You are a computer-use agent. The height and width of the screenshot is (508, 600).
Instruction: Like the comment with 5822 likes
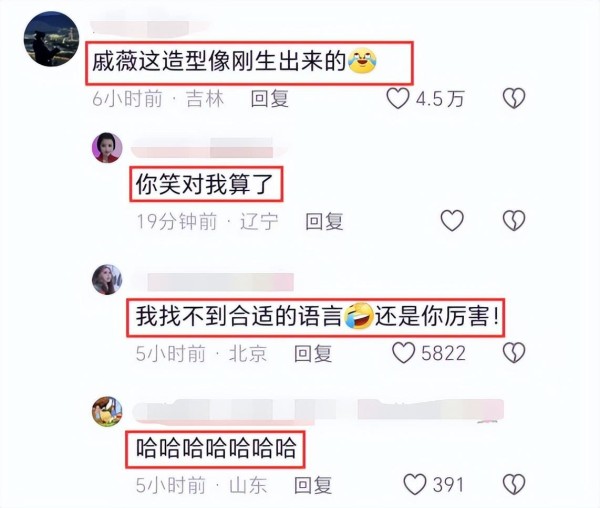(x=403, y=352)
